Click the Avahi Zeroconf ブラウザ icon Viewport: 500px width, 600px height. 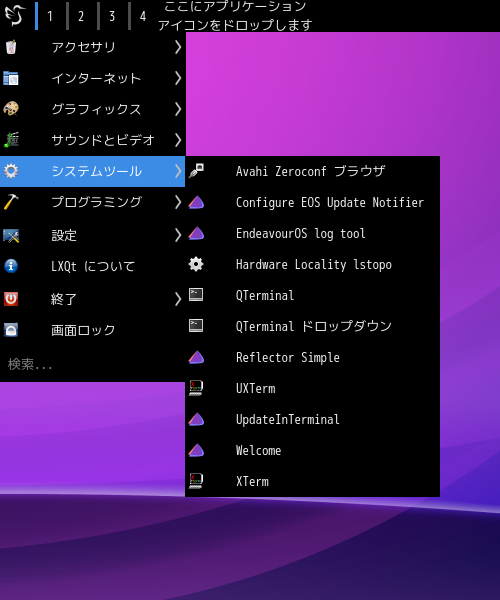click(196, 171)
